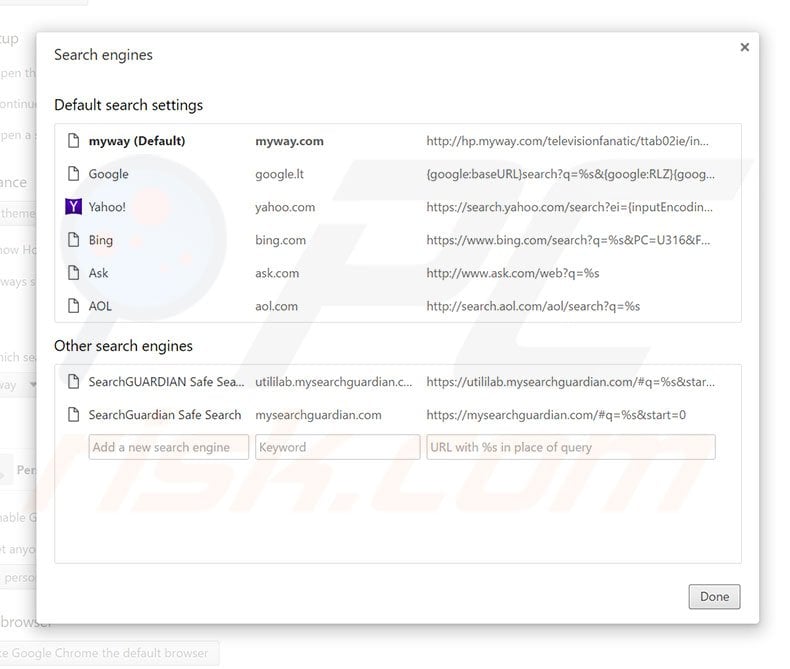Focus the URL with %s in place of query field

[571, 447]
